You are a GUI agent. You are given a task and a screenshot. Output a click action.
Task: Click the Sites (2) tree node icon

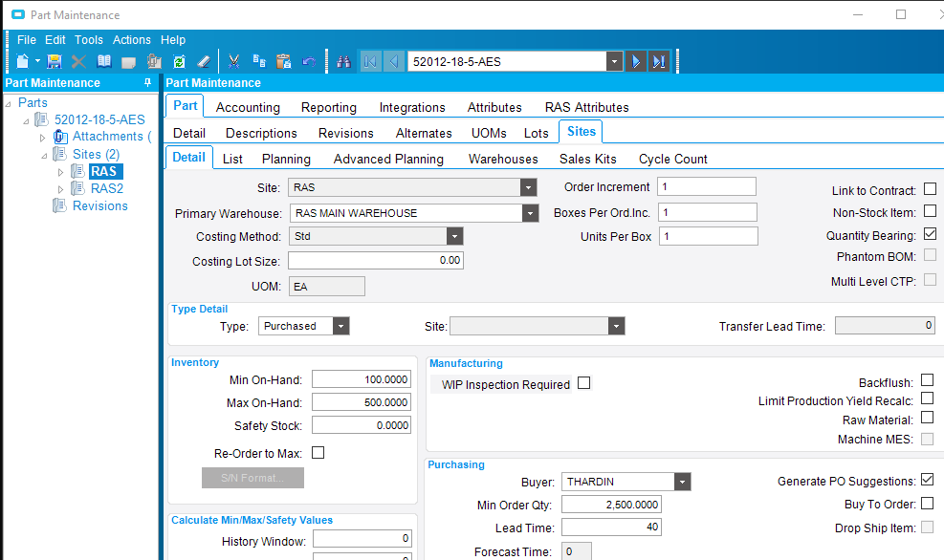point(59,154)
